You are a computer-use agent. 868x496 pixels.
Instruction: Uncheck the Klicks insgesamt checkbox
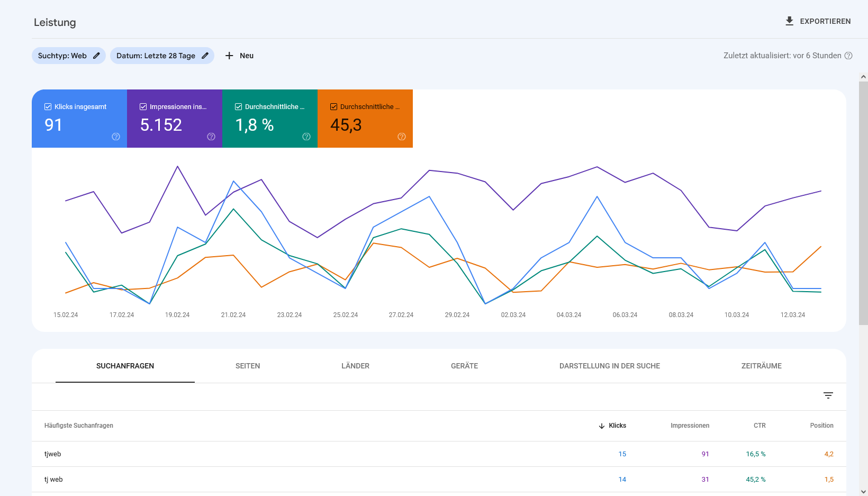point(48,107)
